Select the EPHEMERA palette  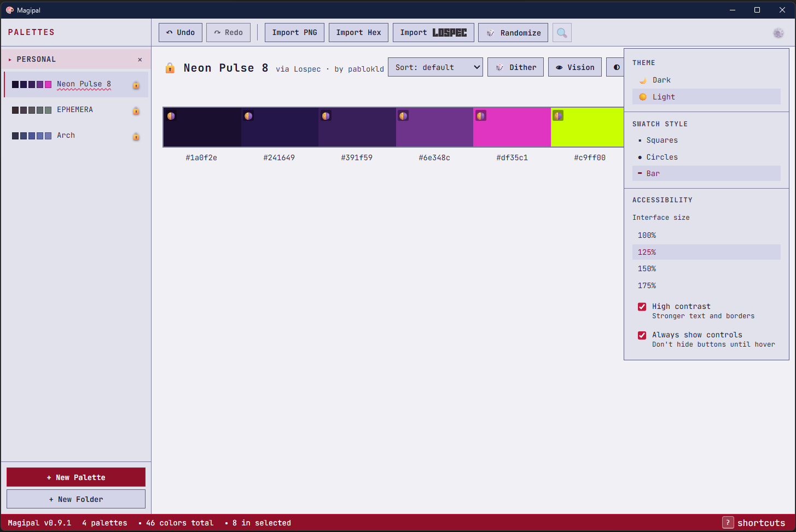pyautogui.click(x=76, y=110)
